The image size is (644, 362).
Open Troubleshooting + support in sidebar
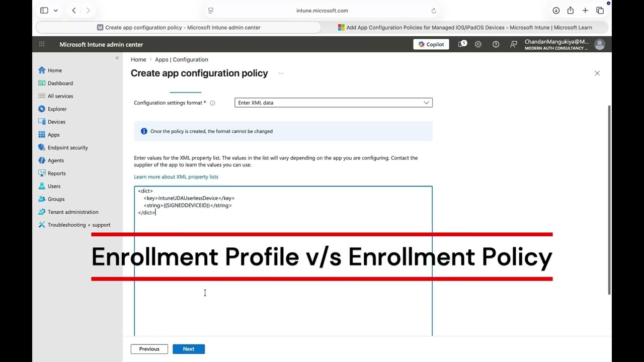(x=74, y=225)
